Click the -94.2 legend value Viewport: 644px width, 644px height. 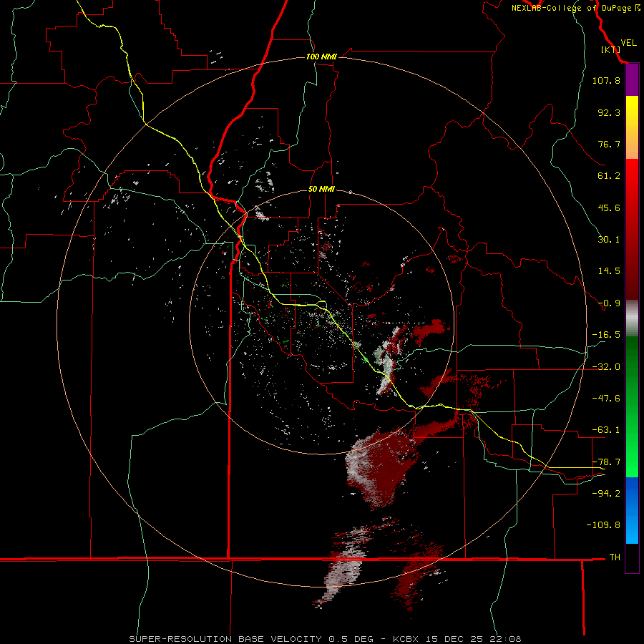(606, 493)
